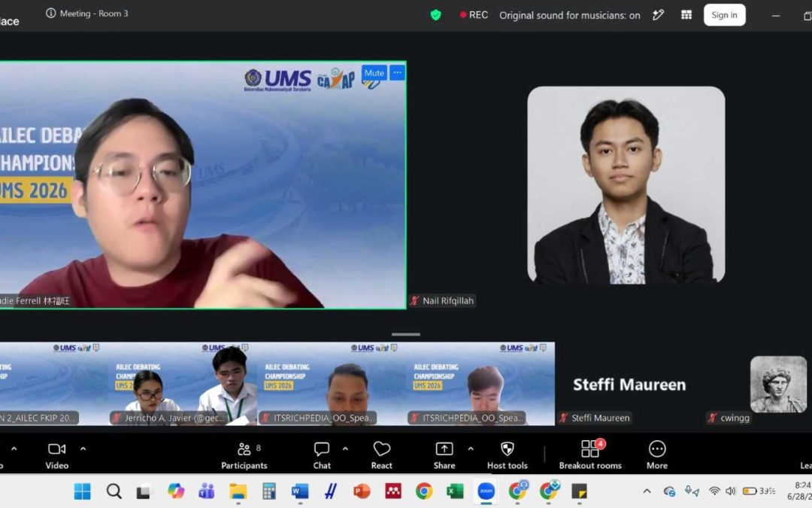Open Microsoft Teams from taskbar
This screenshot has width=812, height=508.
[x=207, y=491]
